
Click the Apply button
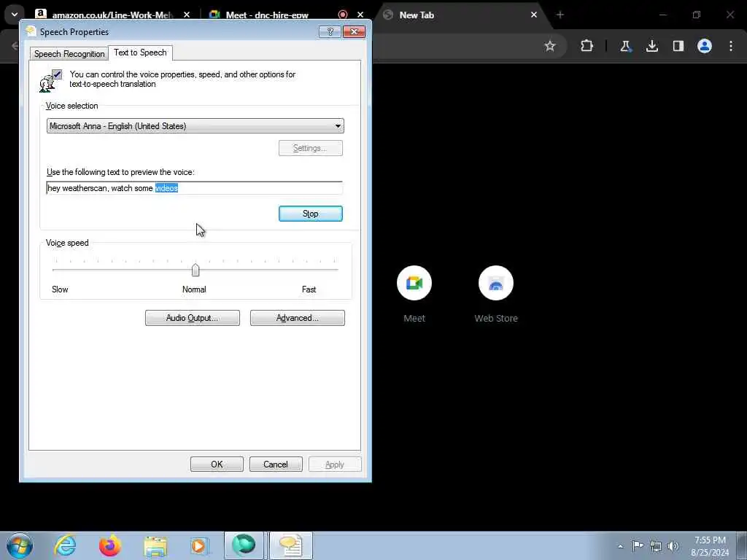click(x=334, y=464)
